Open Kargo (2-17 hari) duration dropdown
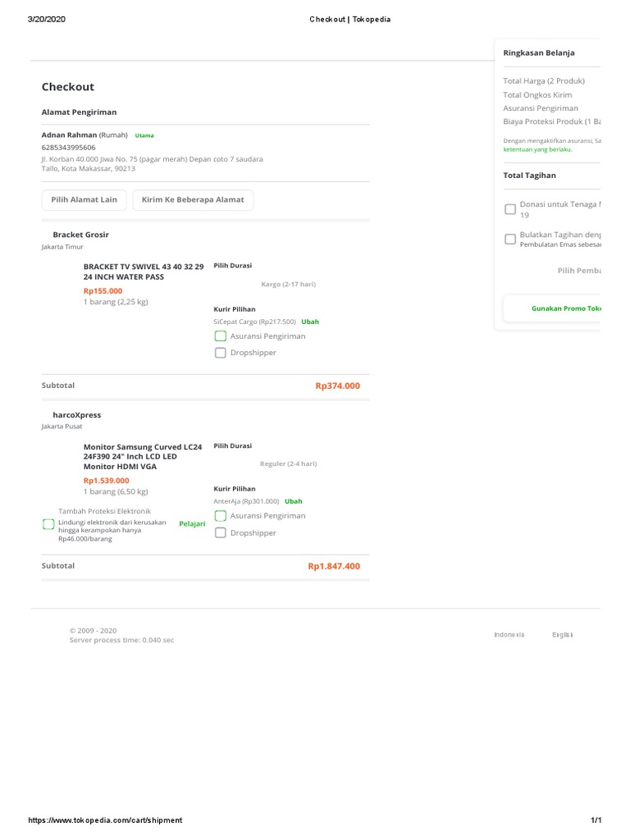Image resolution: width=630 pixels, height=840 pixels. (288, 284)
